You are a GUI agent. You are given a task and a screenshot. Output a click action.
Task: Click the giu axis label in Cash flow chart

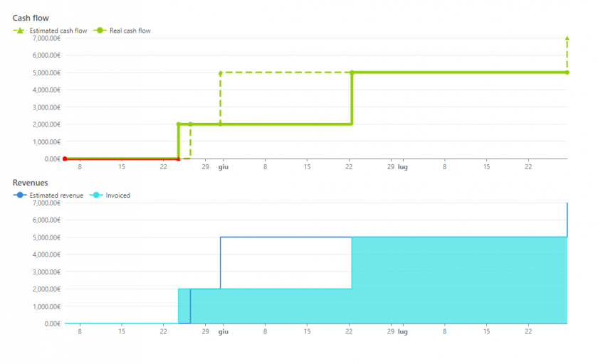(x=223, y=166)
